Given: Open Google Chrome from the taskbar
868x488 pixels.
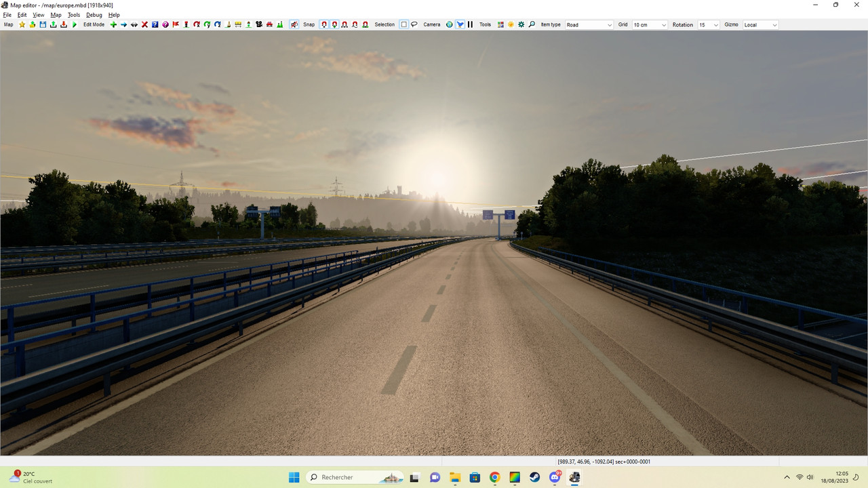Looking at the screenshot, I should coord(494,477).
